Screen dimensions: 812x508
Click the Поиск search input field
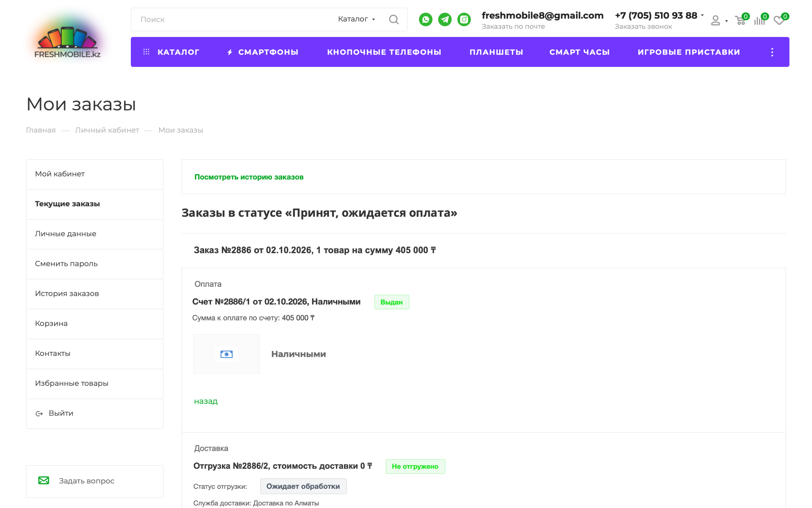click(233, 19)
